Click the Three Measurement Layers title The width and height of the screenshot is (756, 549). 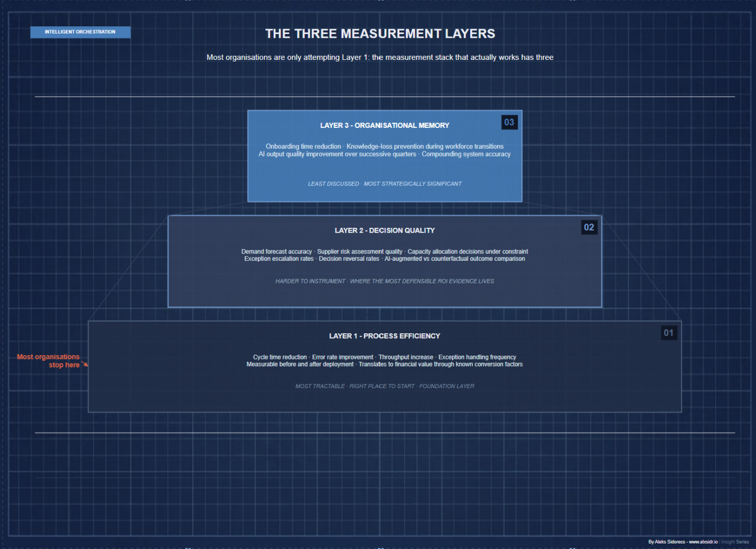pyautogui.click(x=380, y=34)
